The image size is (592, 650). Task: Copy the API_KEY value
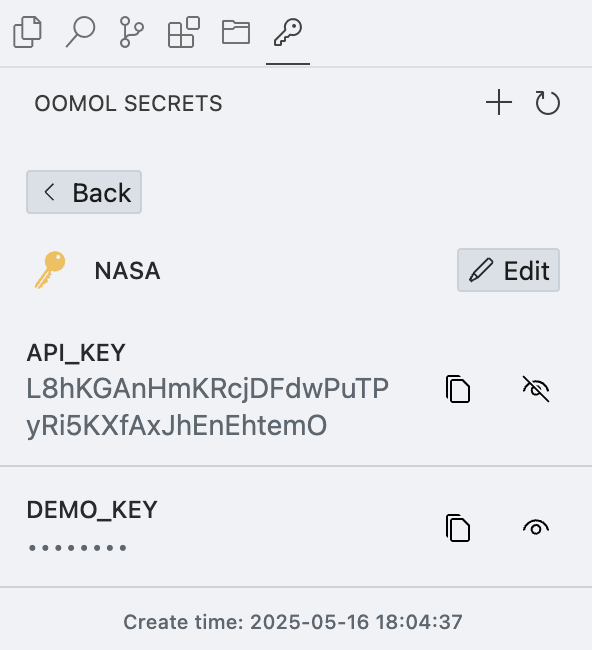458,389
